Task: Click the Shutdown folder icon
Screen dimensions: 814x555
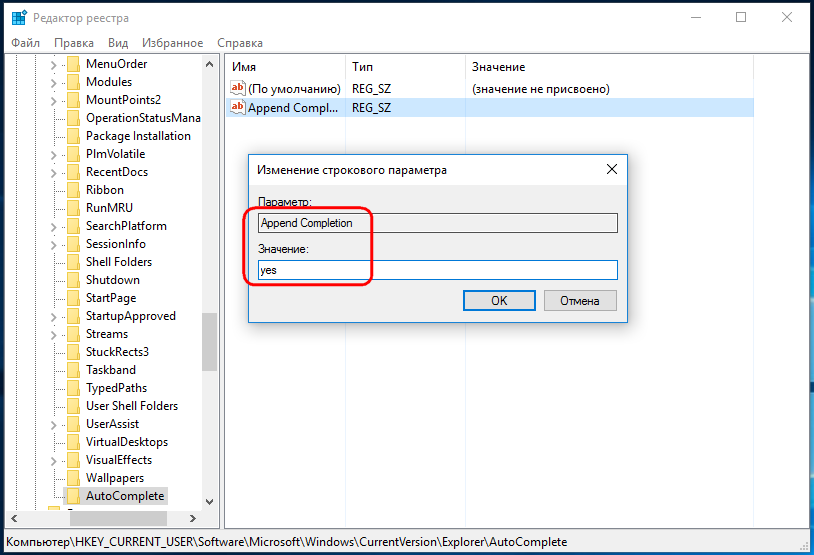Action: pos(73,280)
